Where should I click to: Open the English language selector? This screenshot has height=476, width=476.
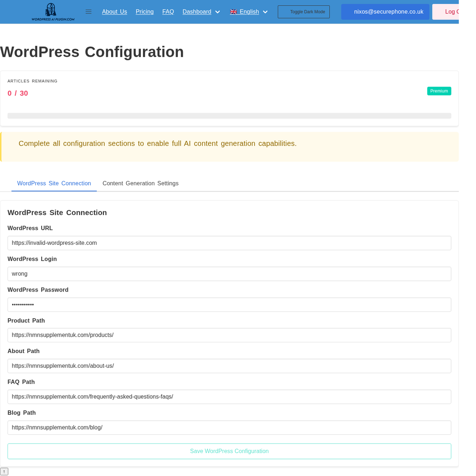click(x=249, y=12)
